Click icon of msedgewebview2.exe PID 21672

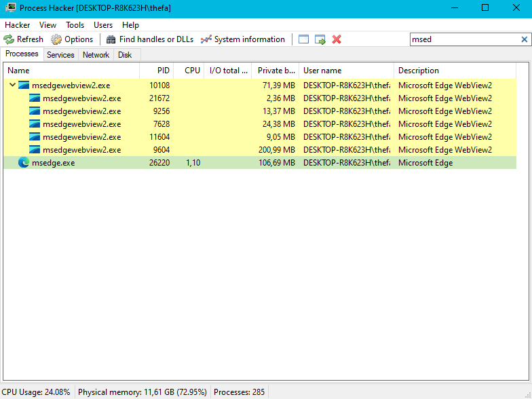pyautogui.click(x=34, y=98)
